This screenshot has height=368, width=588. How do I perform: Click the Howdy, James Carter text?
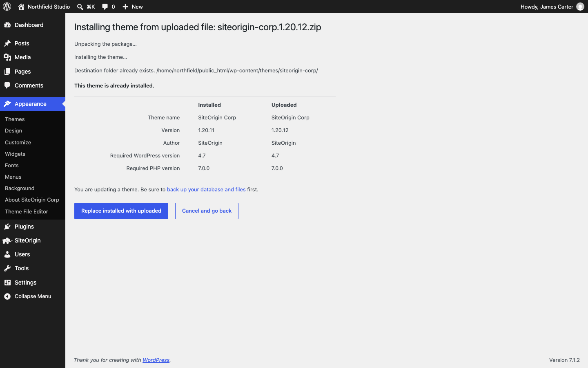coord(547,7)
